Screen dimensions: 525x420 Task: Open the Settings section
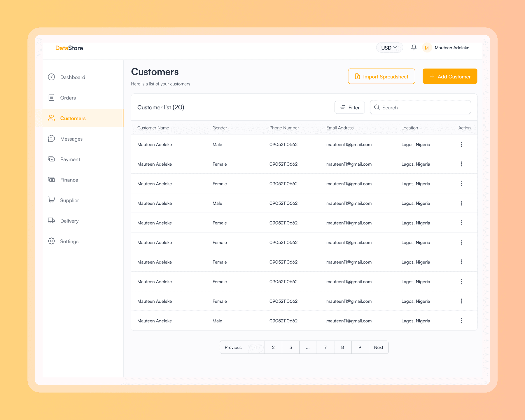(51, 241)
